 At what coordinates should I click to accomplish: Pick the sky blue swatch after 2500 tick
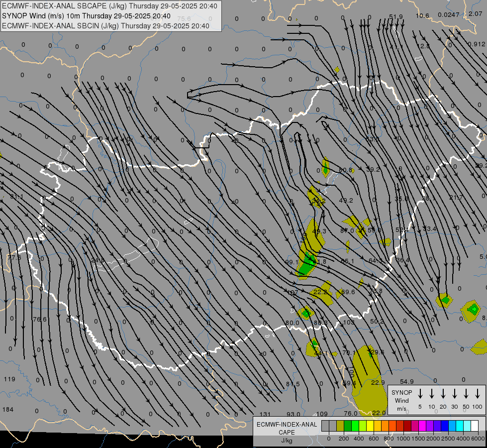452,426
